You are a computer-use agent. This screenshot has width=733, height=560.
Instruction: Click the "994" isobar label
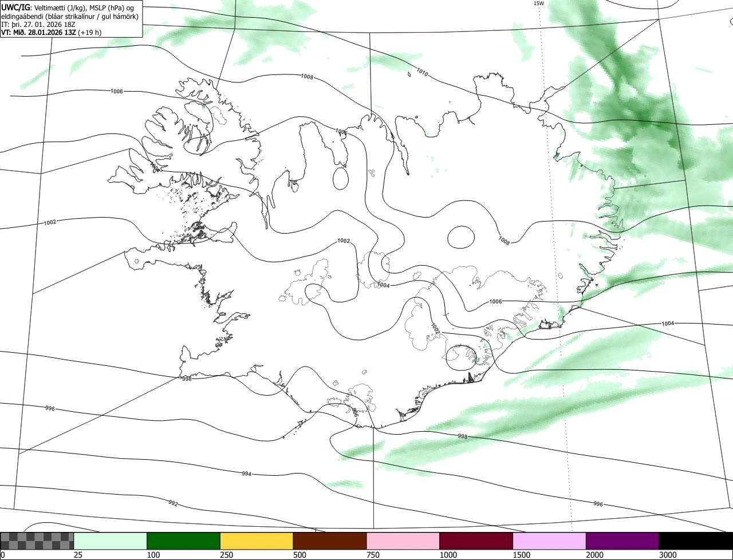tap(247, 474)
